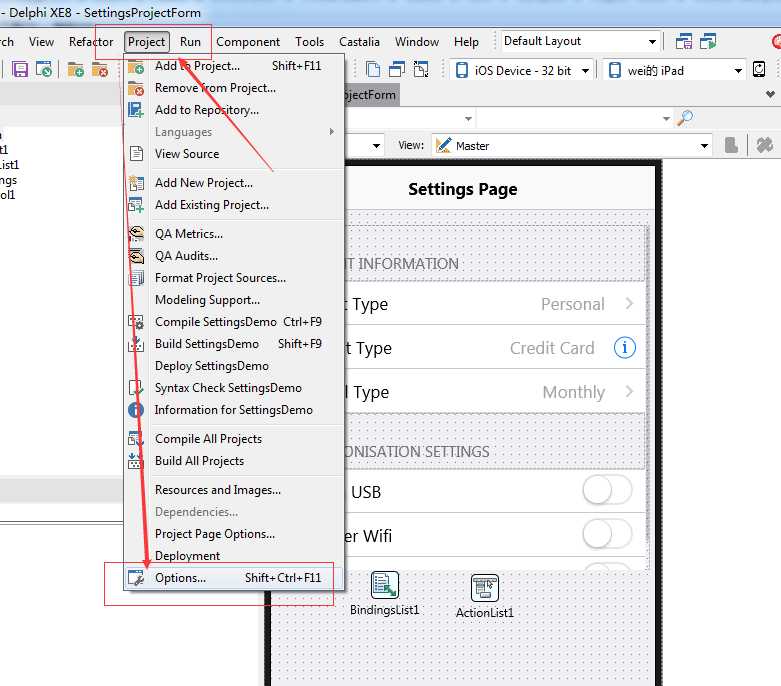This screenshot has height=686, width=781.
Task: Open Resources and Images entry
Action: tap(234, 490)
